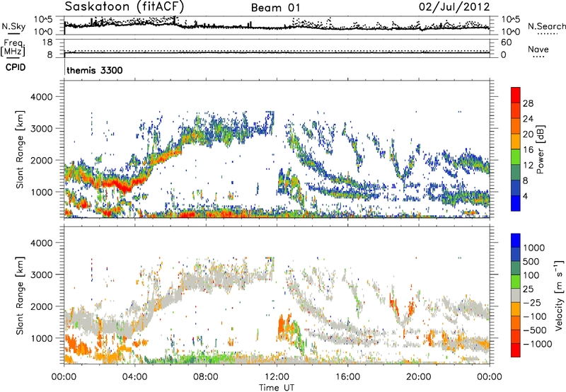Click the '2000' tick on the velocity panel

(x=42, y=306)
